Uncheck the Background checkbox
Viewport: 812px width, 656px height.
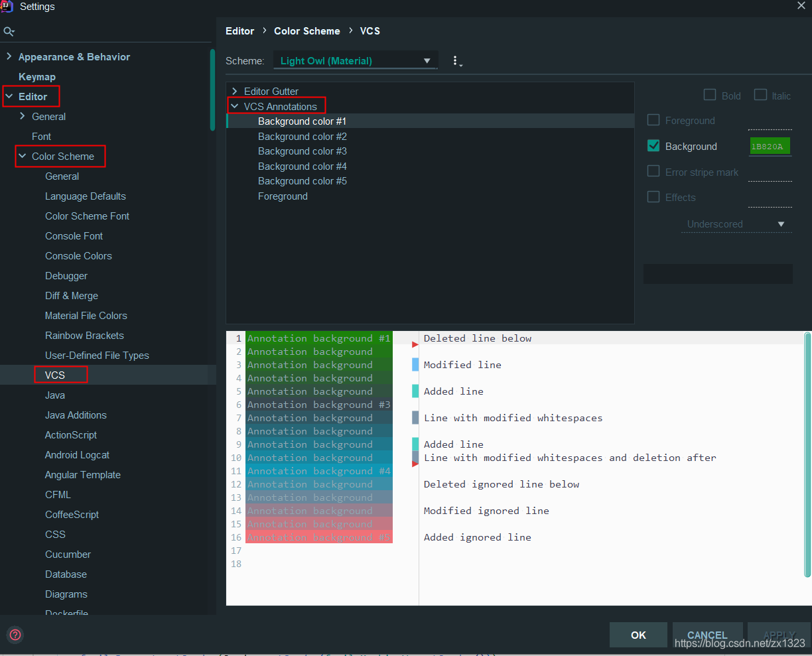(653, 146)
